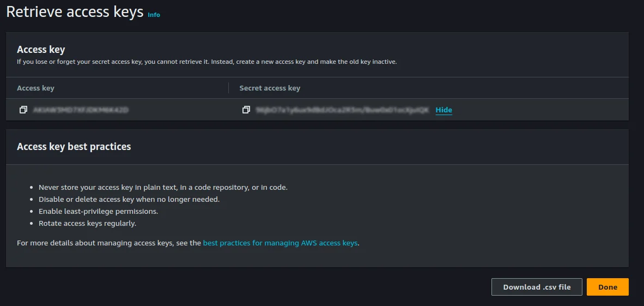Image resolution: width=644 pixels, height=306 pixels.
Task: Hide the secret access key value
Action: (443, 110)
